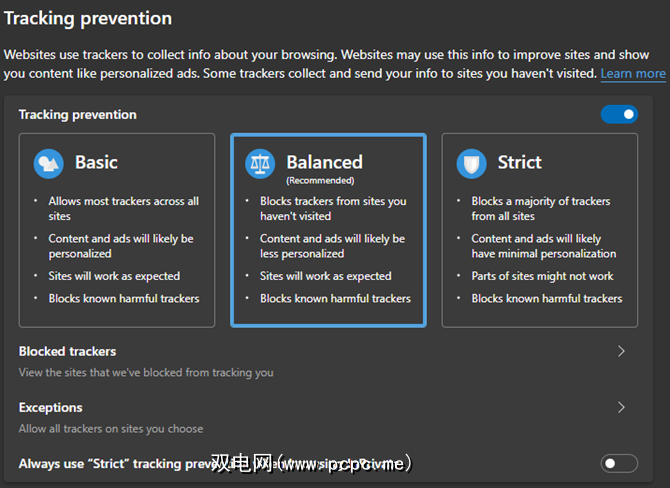Open the Learn more link
Image resolution: width=670 pixels, height=488 pixels.
633,74
